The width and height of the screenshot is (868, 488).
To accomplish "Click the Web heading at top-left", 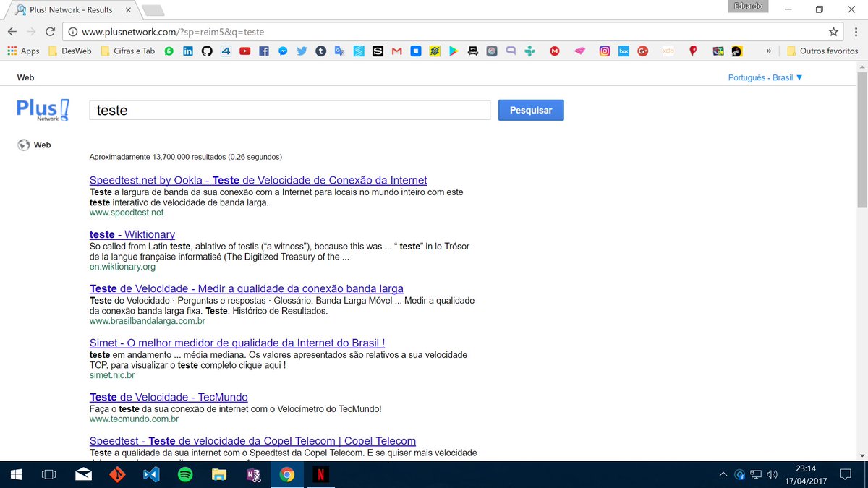I will coord(25,77).
